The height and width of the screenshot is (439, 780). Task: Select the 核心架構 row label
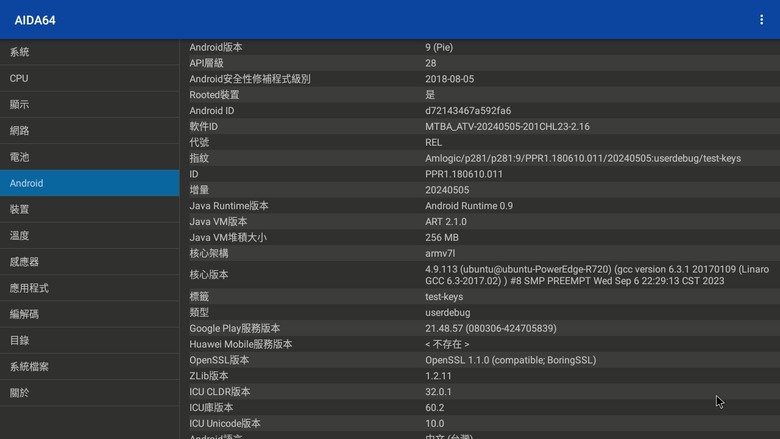click(x=209, y=254)
